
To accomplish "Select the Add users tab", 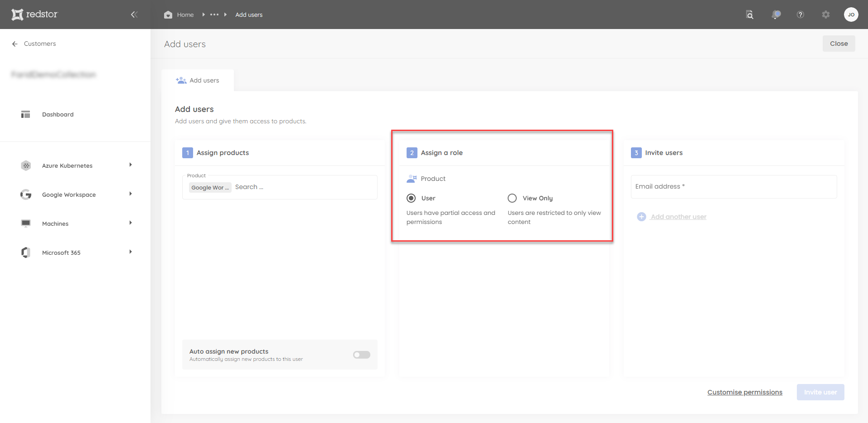I will 198,80.
